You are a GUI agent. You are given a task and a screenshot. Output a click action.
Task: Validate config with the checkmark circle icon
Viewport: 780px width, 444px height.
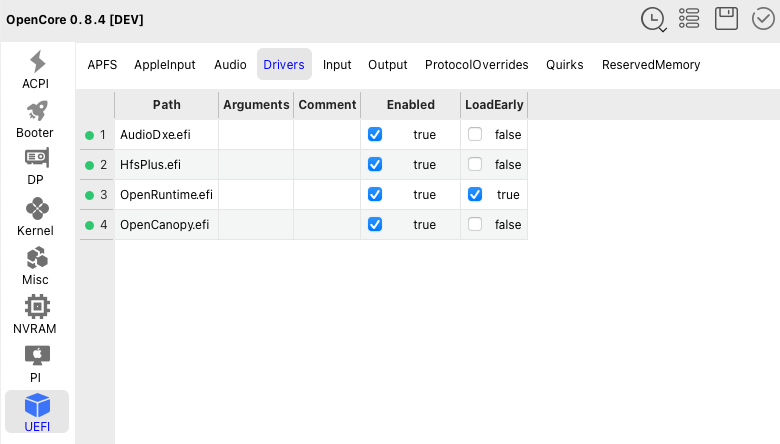(x=763, y=19)
